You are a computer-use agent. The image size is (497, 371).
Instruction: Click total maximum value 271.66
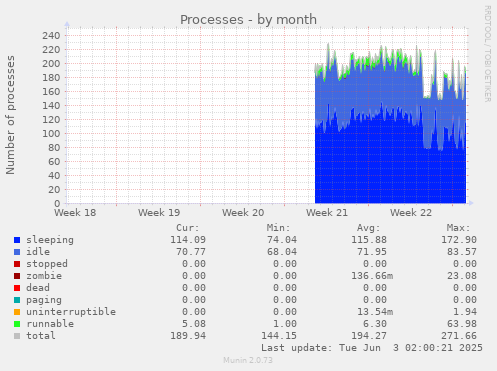coord(459,336)
